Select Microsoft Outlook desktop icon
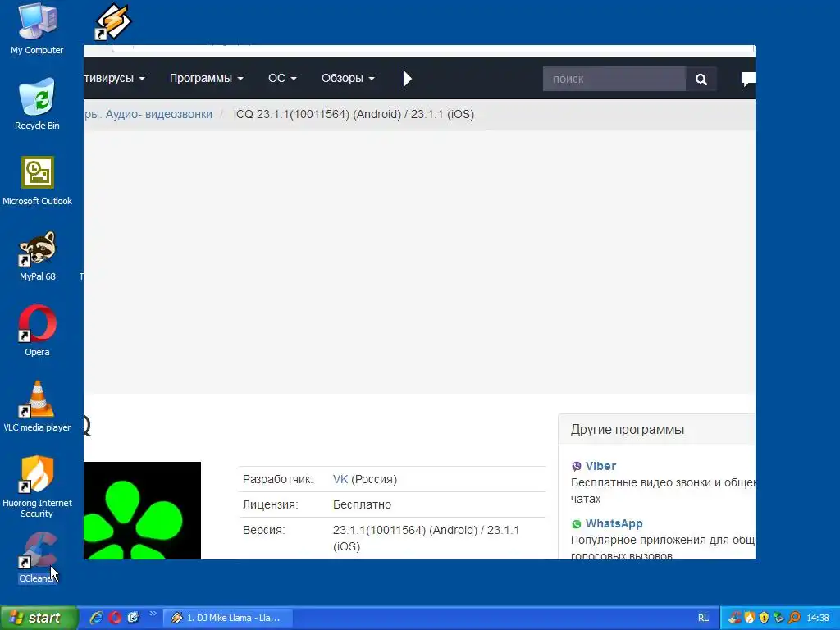This screenshot has width=840, height=630. tap(37, 181)
